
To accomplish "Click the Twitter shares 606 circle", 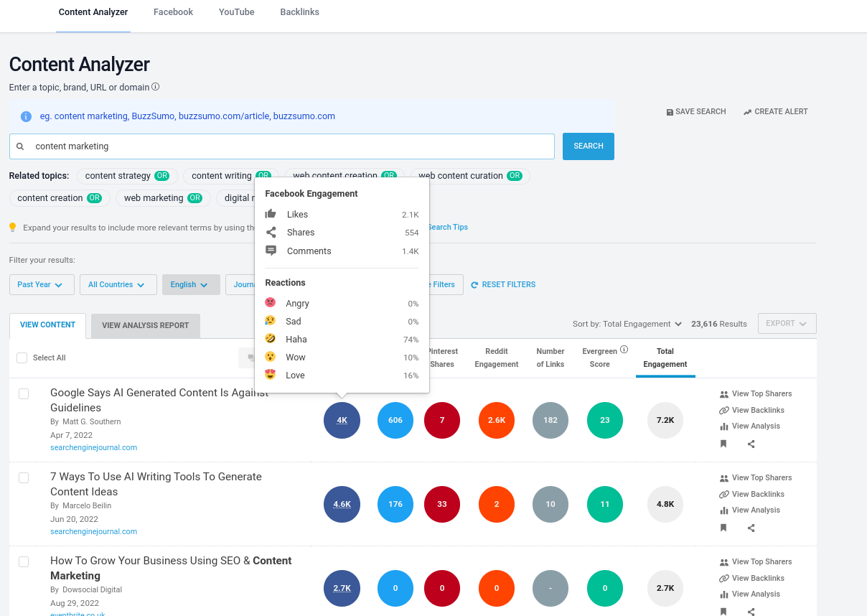I will (x=395, y=420).
